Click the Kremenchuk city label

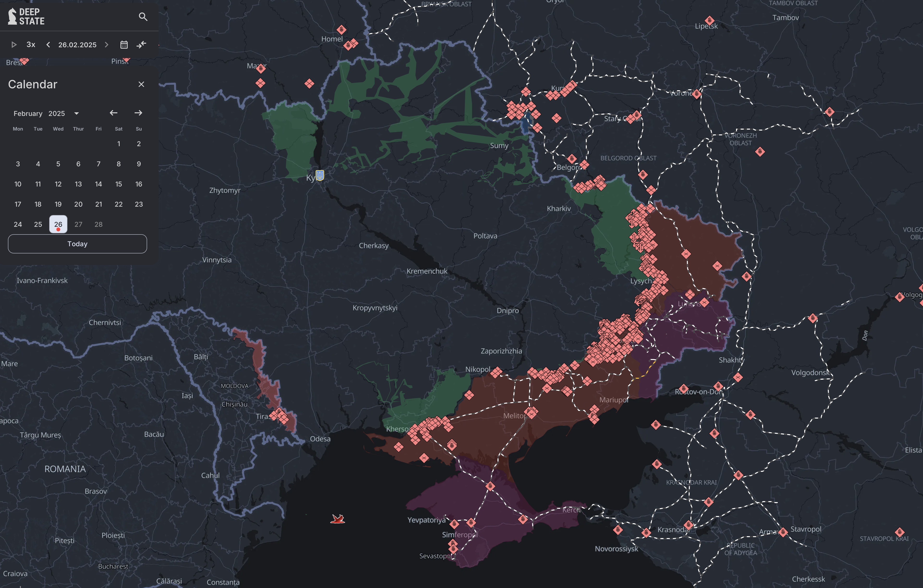pos(427,271)
